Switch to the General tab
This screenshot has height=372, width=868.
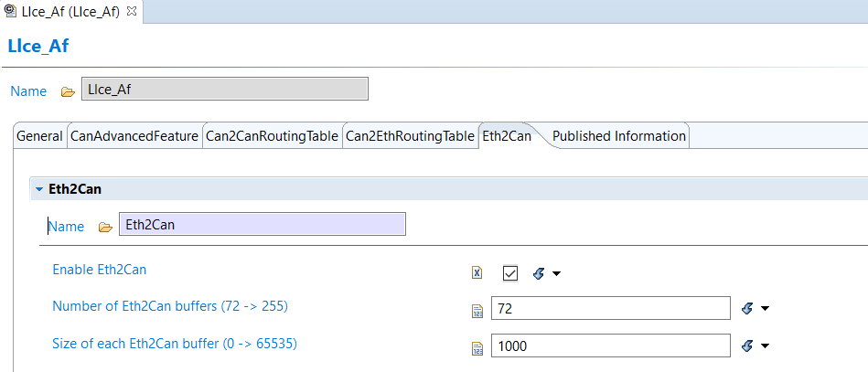coord(39,136)
